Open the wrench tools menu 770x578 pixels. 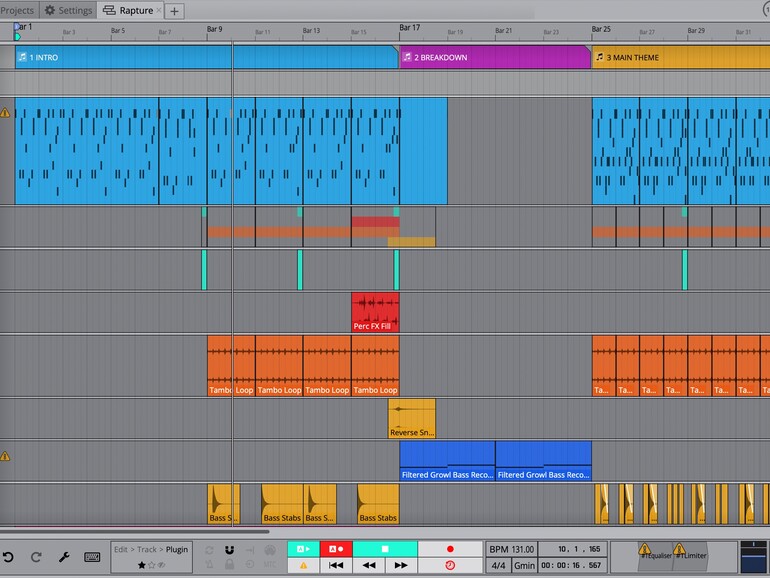(64, 557)
